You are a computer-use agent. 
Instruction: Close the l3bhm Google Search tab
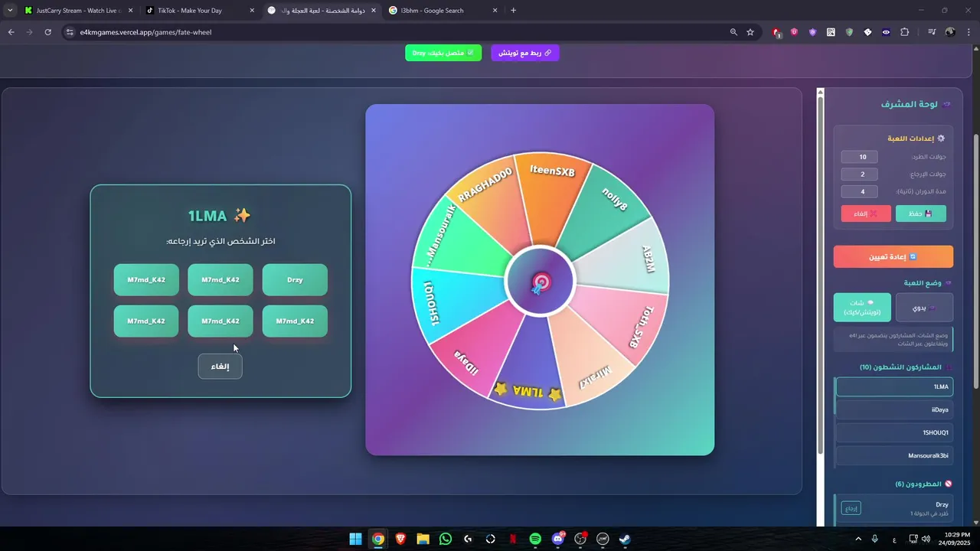pos(495,11)
